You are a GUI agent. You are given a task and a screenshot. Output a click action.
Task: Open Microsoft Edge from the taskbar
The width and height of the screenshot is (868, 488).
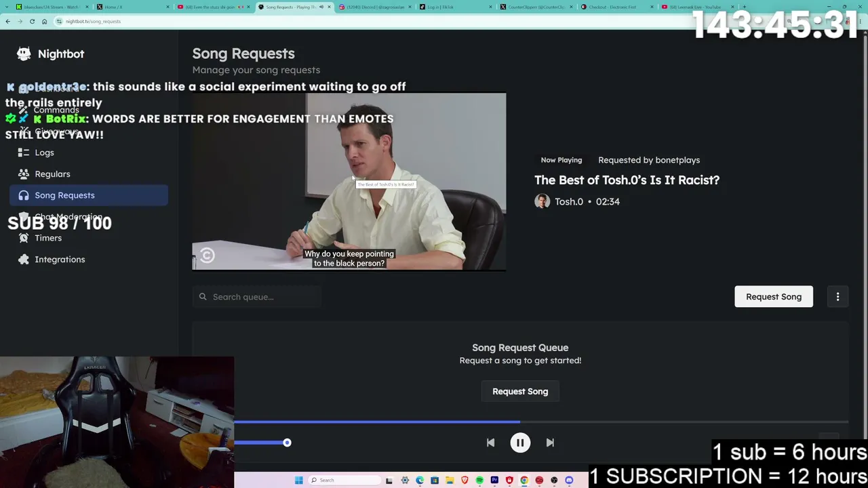(420, 480)
